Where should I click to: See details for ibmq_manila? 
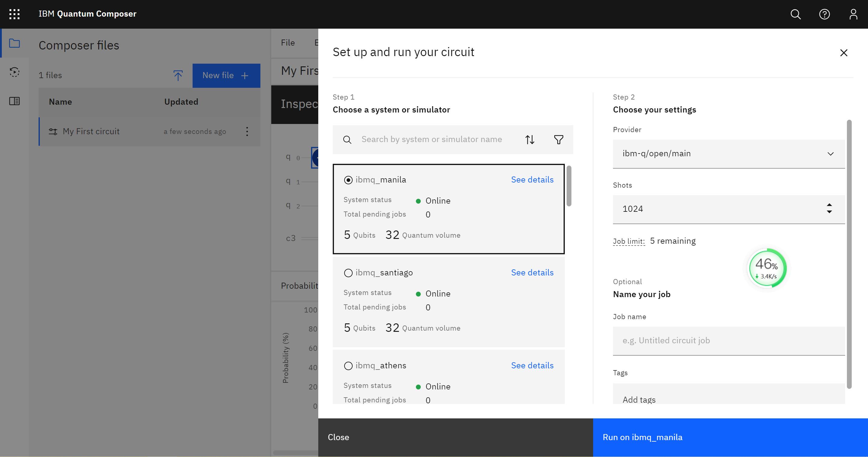point(532,180)
